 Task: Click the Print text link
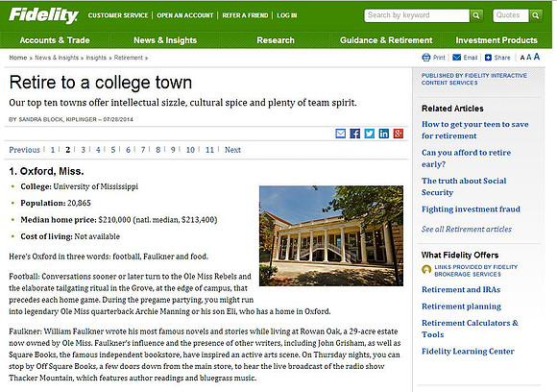coord(439,58)
